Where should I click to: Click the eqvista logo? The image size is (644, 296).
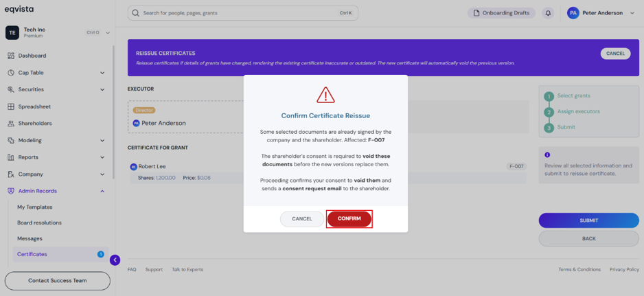click(x=19, y=9)
